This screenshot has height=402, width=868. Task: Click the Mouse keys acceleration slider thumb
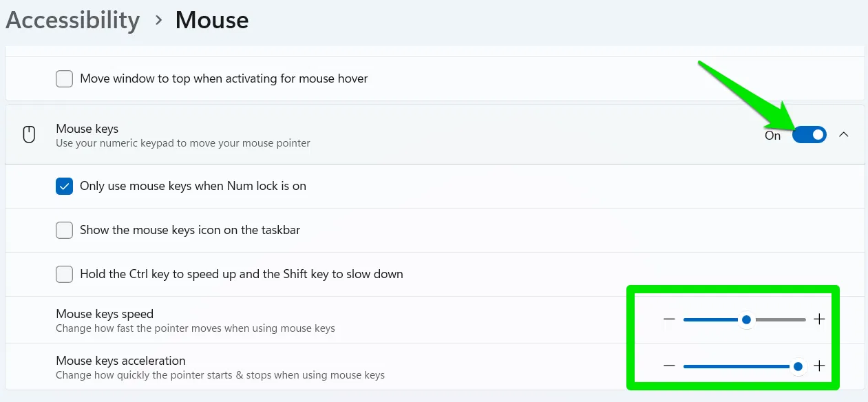click(x=798, y=366)
